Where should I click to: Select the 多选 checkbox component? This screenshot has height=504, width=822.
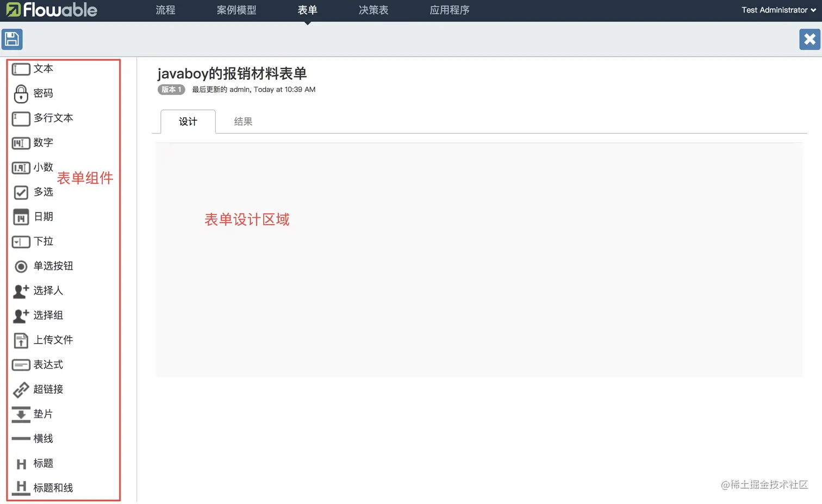[43, 192]
